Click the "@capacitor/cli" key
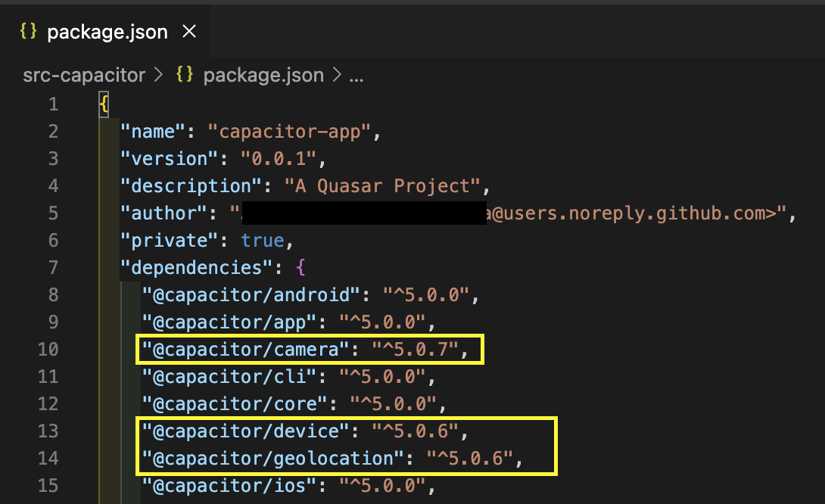This screenshot has width=825, height=504. (229, 377)
